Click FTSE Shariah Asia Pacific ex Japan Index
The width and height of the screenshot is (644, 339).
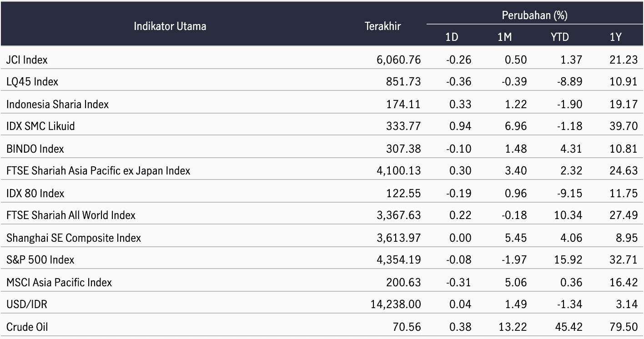pos(98,171)
